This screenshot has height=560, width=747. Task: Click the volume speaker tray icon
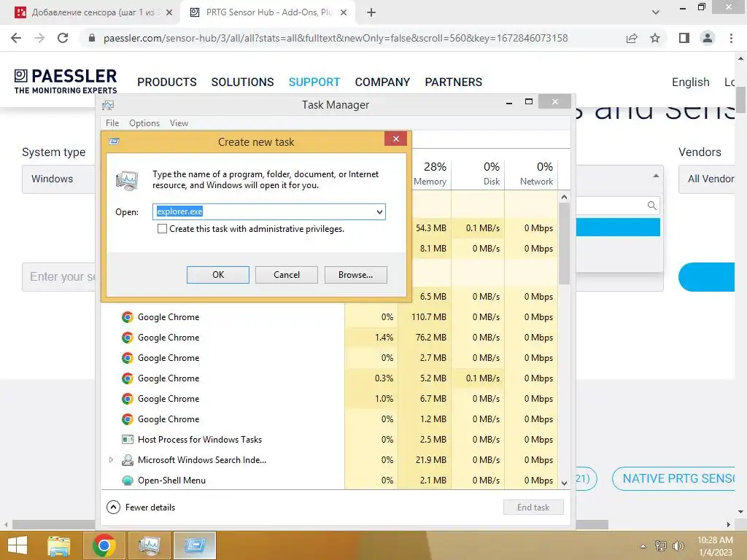tap(678, 546)
